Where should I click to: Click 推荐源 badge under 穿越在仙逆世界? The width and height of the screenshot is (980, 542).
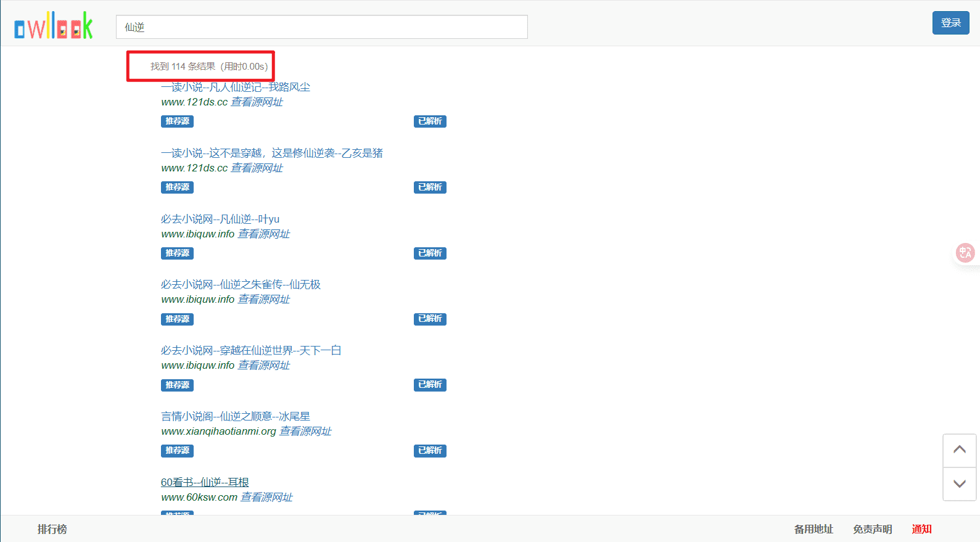[x=178, y=385]
